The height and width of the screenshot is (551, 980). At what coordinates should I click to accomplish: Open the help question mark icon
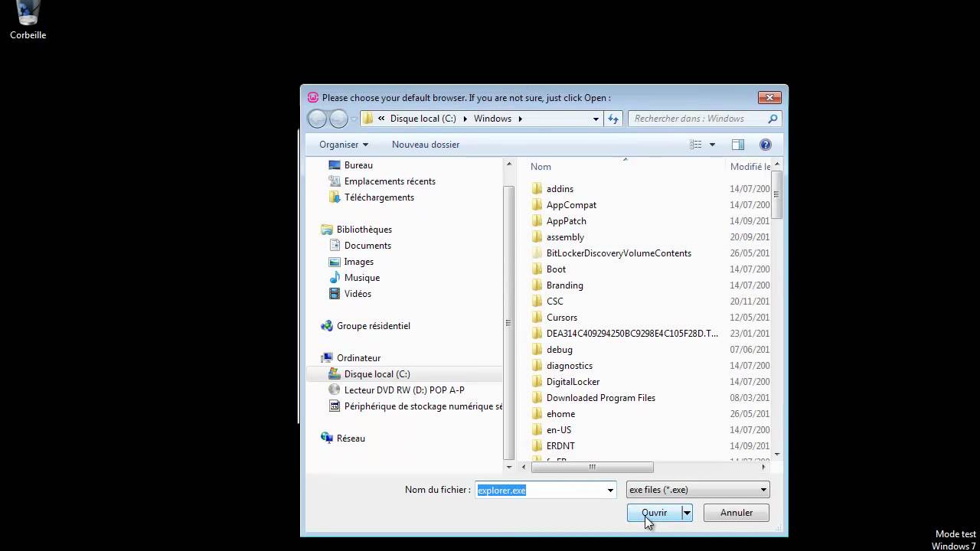(x=765, y=145)
